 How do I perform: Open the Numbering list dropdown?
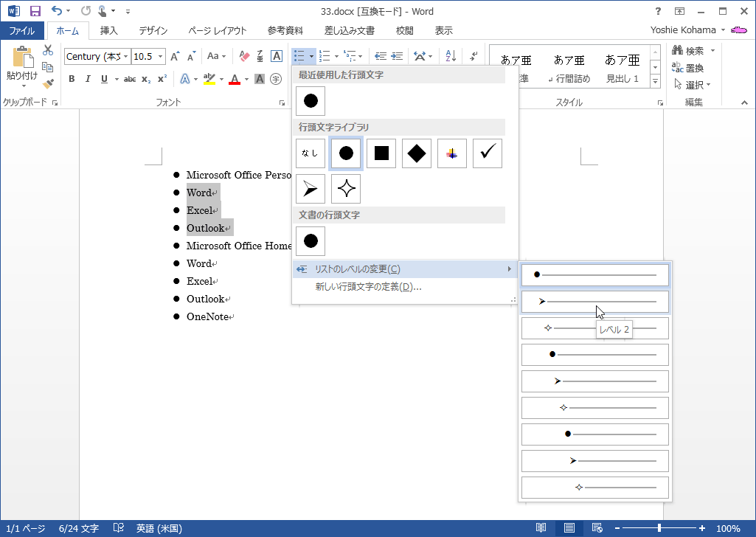click(x=336, y=56)
